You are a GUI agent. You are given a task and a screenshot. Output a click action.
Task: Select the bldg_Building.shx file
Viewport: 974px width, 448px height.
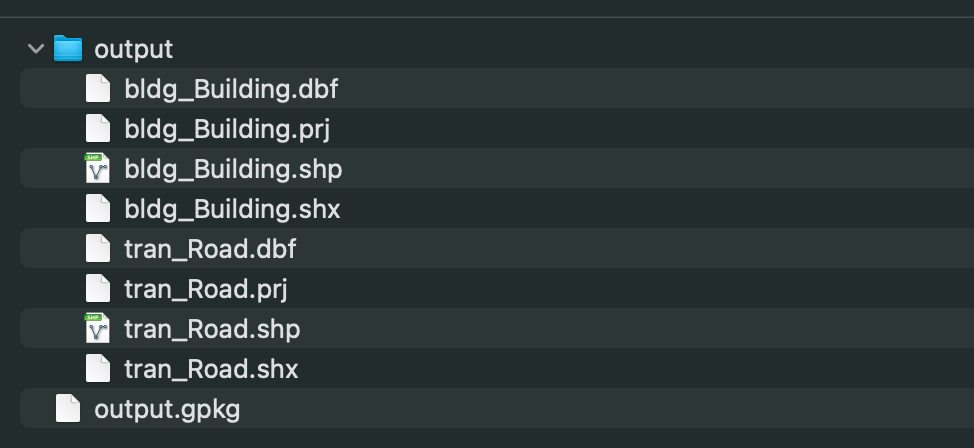232,209
